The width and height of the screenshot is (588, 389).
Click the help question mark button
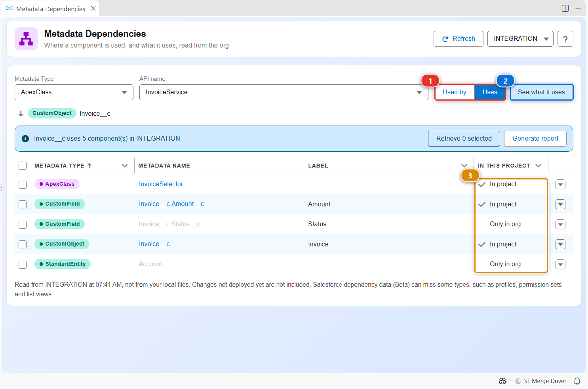[x=565, y=39]
